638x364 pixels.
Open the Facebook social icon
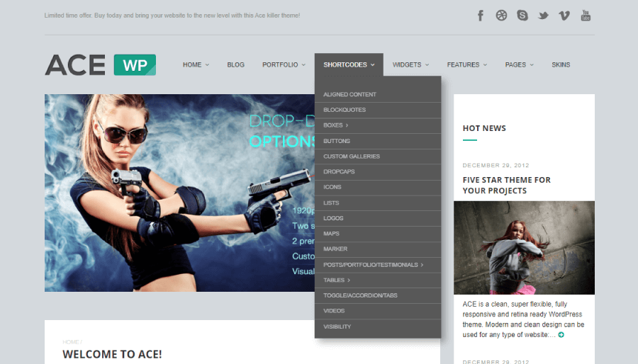pos(481,16)
